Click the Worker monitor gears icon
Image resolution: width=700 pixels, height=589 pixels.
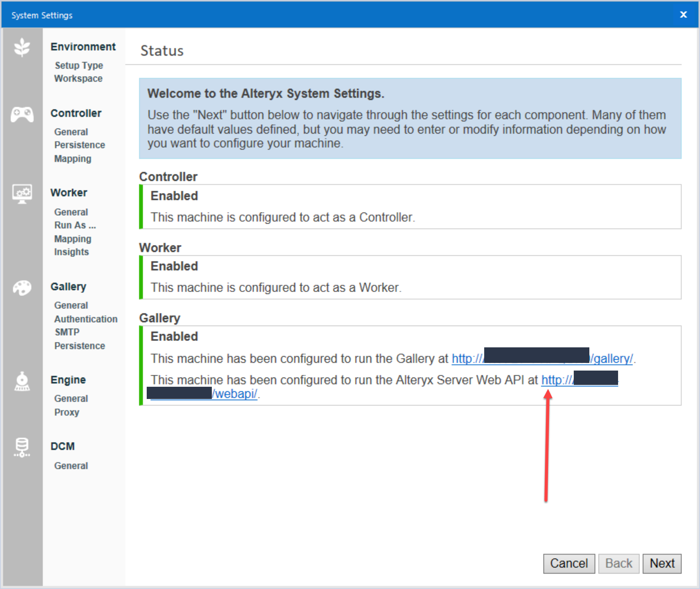tap(22, 194)
